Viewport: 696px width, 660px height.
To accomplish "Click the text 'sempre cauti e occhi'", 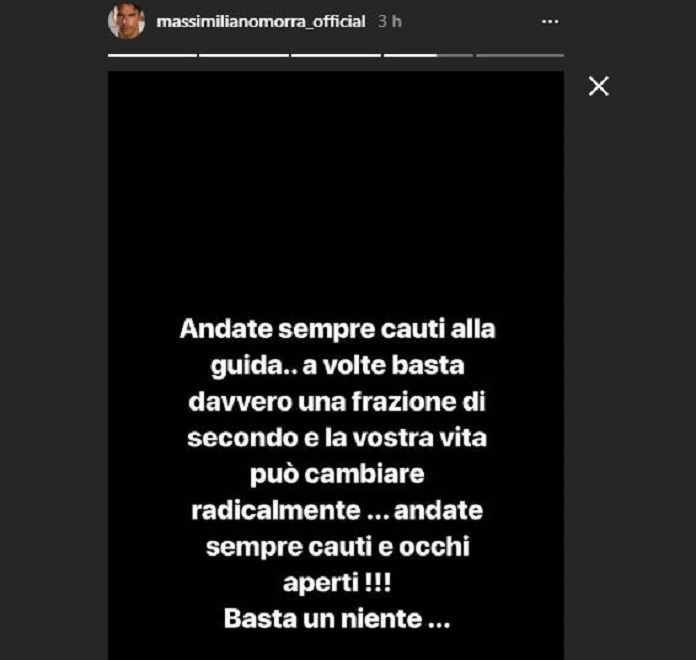I will tap(337, 547).
